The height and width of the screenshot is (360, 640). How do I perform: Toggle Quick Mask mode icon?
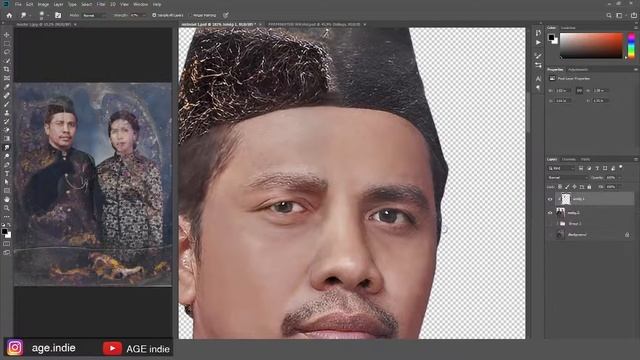pyautogui.click(x=7, y=244)
